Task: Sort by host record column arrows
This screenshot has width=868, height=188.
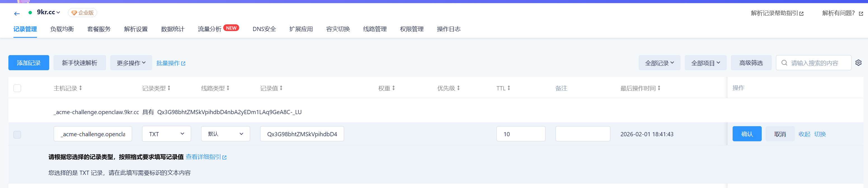Action: tap(81, 88)
